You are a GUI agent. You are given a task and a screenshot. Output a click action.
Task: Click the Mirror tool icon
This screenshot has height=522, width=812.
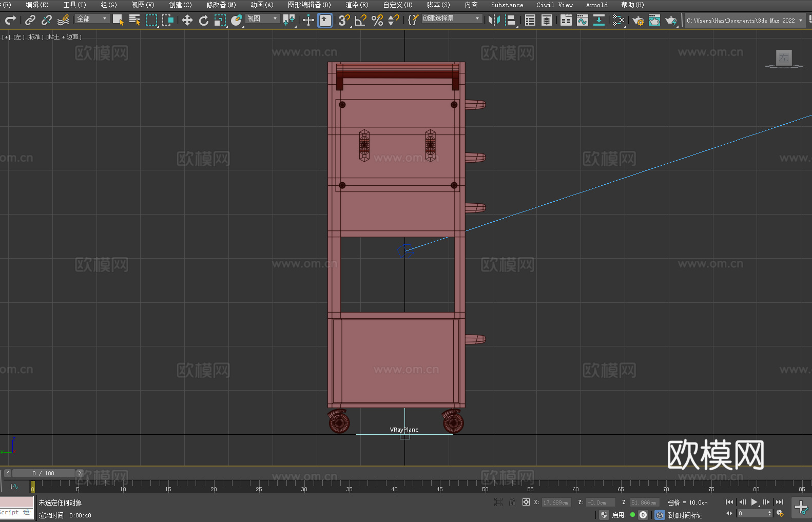point(494,20)
